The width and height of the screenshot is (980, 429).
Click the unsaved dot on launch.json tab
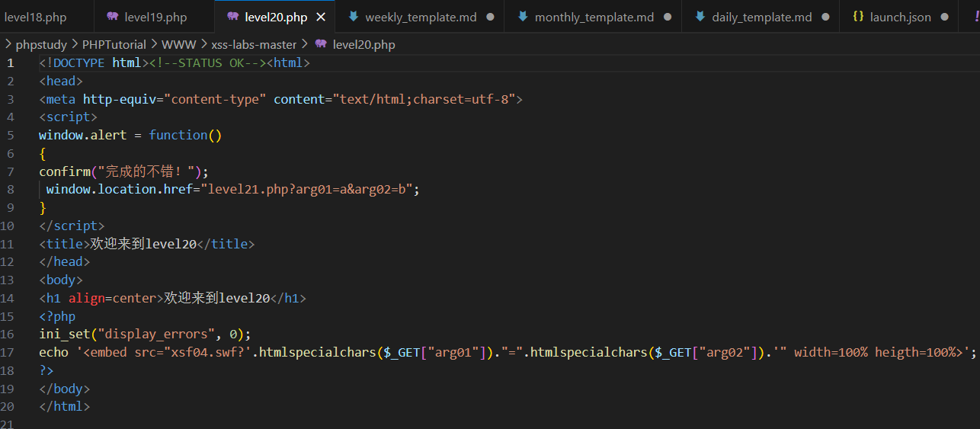(945, 17)
